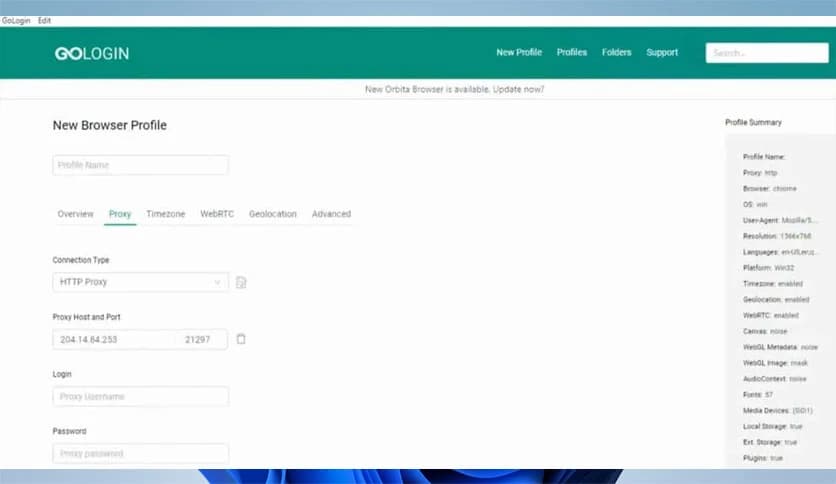Go to New Profile page
836x484 pixels.
click(x=519, y=52)
